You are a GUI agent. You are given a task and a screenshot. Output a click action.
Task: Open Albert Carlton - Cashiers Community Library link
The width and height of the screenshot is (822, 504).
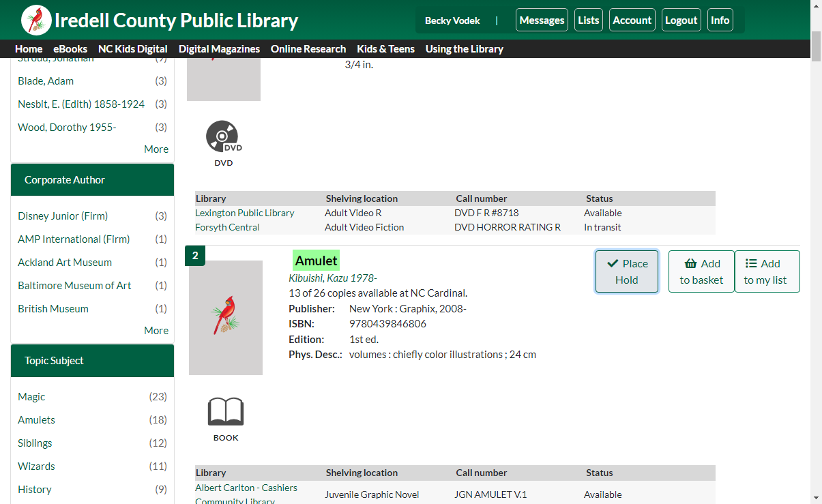click(x=246, y=494)
